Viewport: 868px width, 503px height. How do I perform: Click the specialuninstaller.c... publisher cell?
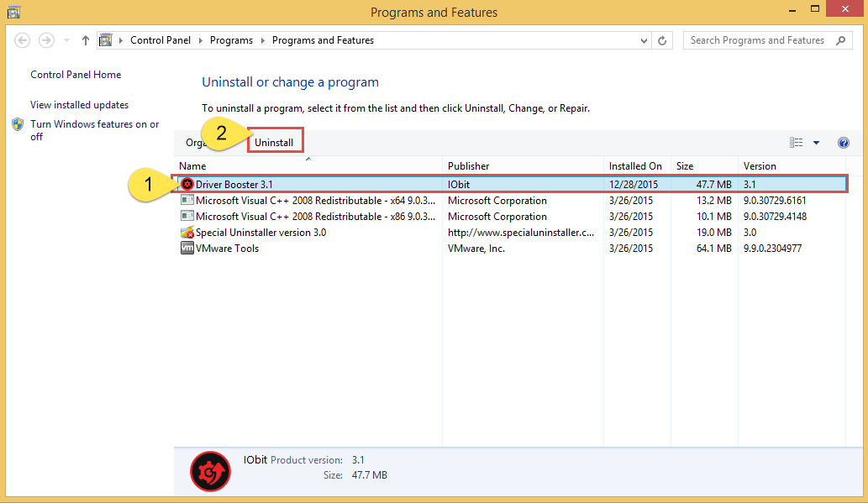[521, 233]
